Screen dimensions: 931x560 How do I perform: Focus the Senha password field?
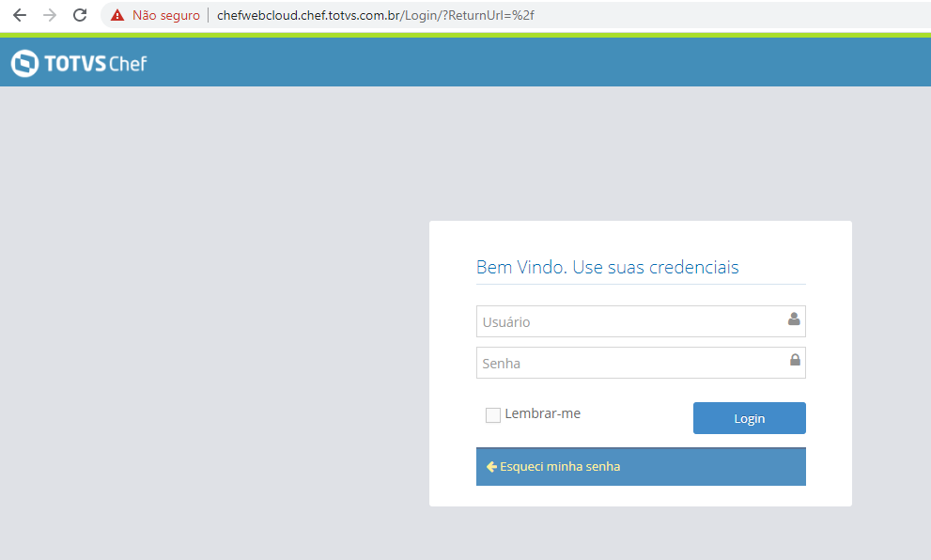click(641, 363)
